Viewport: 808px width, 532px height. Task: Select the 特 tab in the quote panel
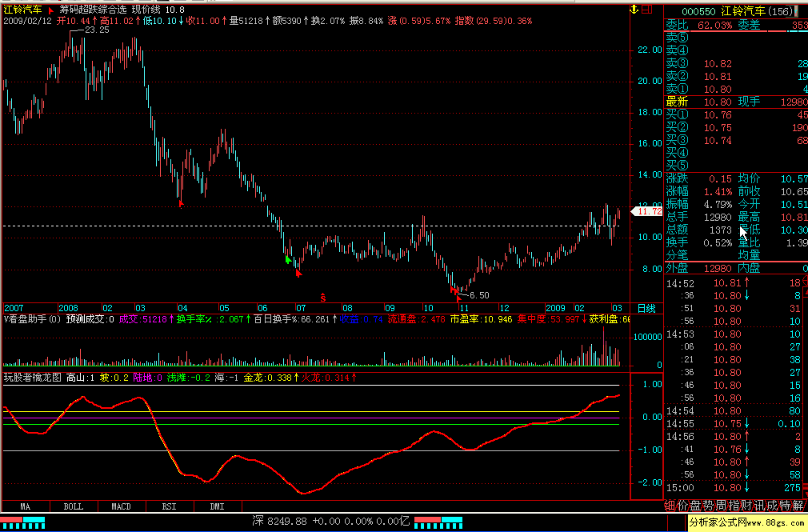click(786, 506)
